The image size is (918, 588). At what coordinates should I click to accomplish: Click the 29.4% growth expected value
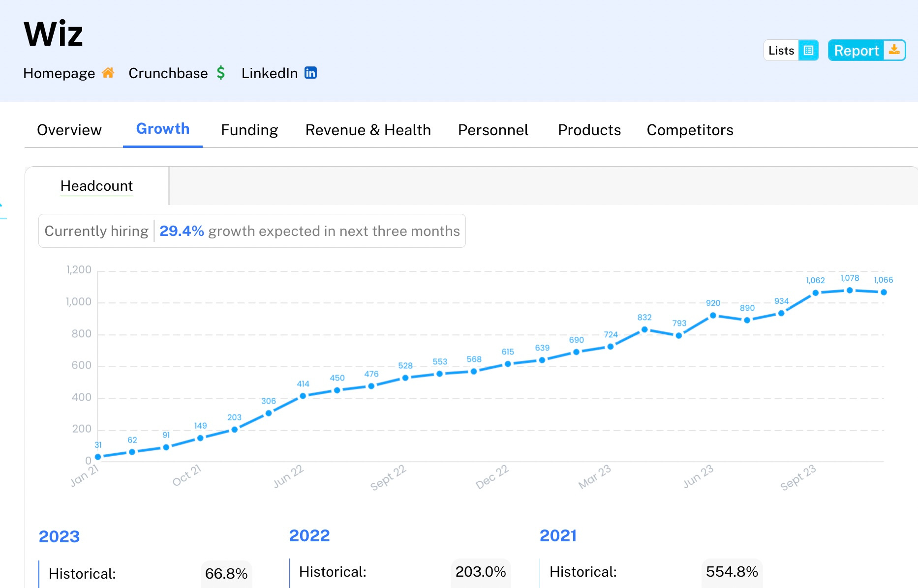(182, 231)
